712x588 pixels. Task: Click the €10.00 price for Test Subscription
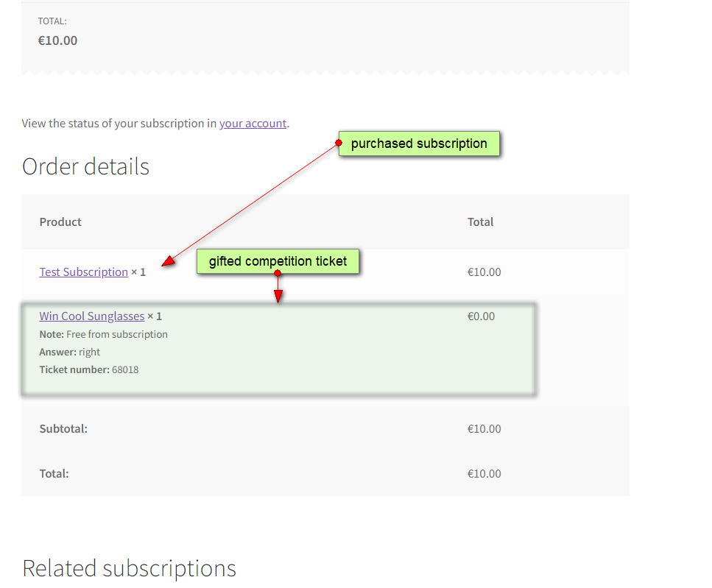484,272
